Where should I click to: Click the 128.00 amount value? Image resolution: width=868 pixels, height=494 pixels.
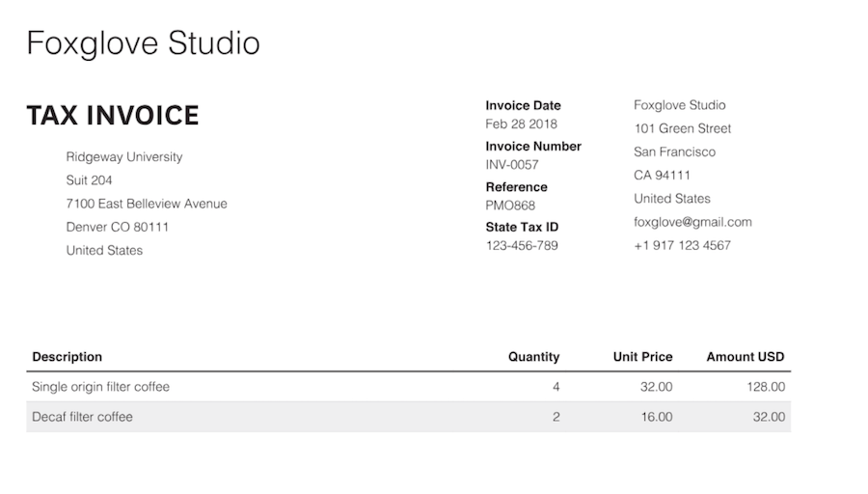point(766,387)
